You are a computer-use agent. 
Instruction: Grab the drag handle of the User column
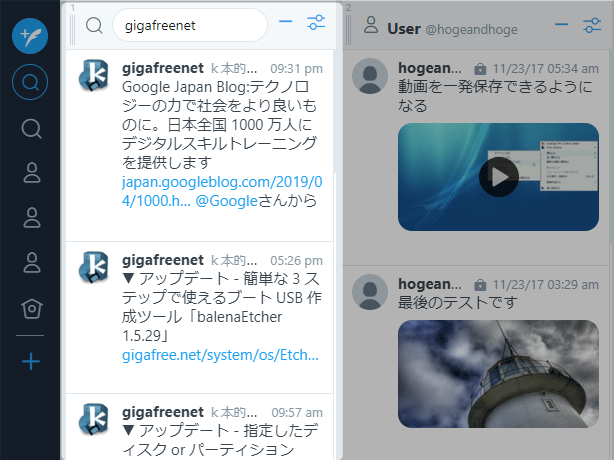point(349,30)
